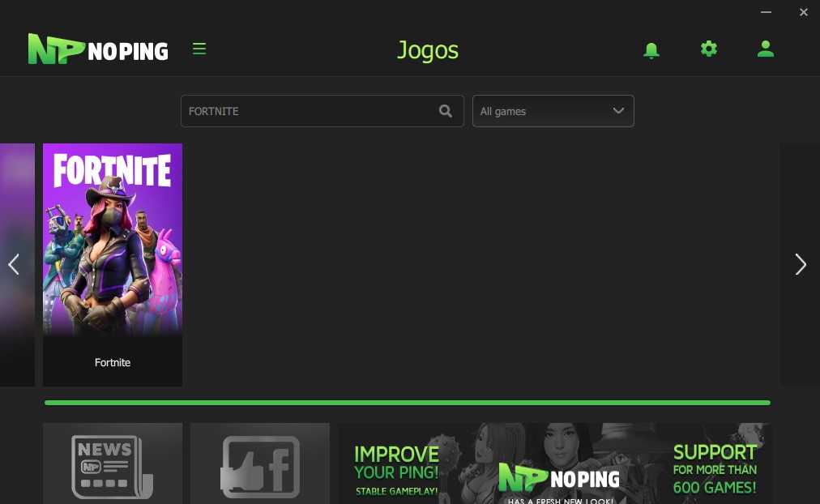Open settings via the gear icon
Viewport: 820px width, 504px height.
[709, 49]
